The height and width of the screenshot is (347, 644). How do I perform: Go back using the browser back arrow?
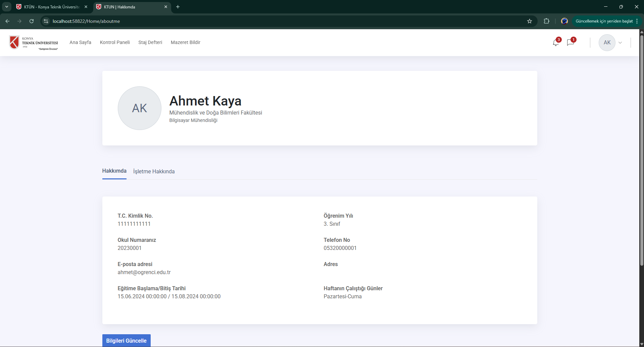pyautogui.click(x=7, y=21)
